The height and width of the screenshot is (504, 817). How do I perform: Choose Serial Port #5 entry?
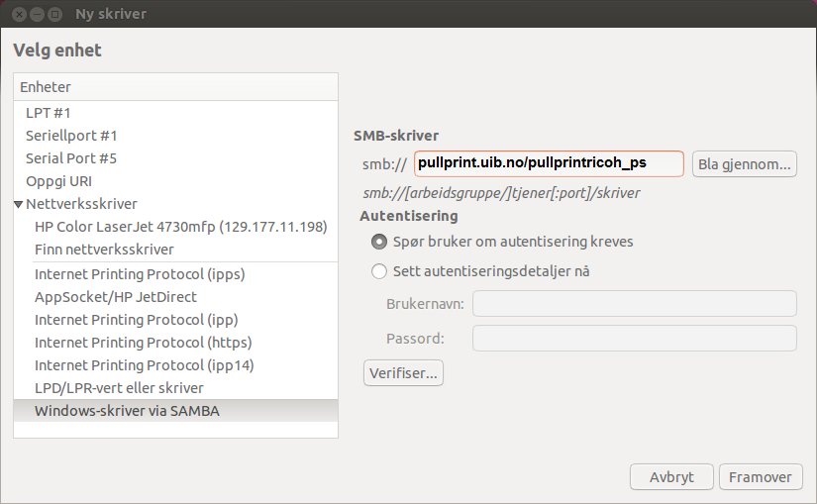point(71,158)
